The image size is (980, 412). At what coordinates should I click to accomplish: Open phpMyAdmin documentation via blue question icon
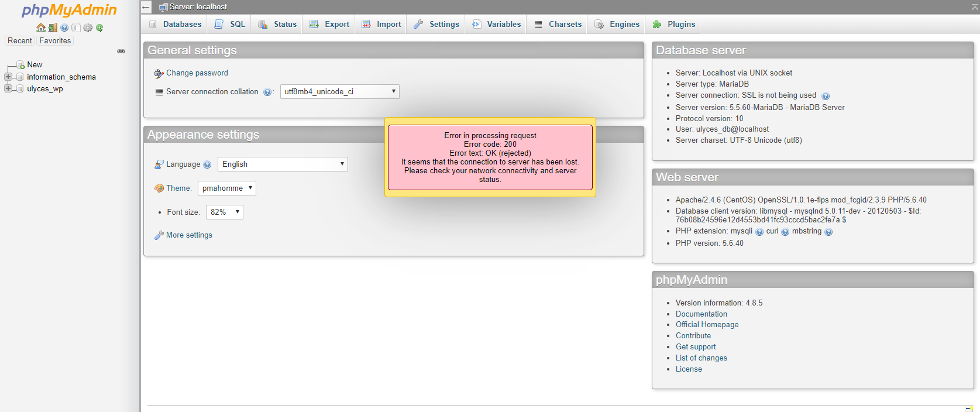point(64,28)
